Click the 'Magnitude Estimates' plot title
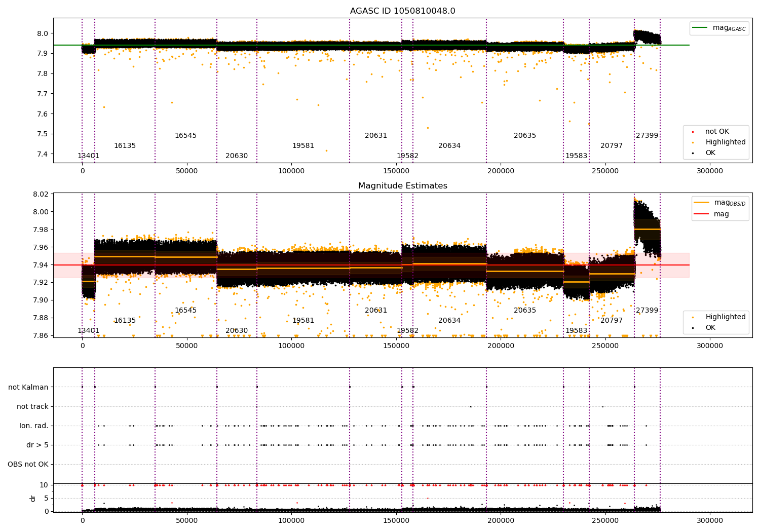Screen dimensions: 760x532 [x=402, y=186]
